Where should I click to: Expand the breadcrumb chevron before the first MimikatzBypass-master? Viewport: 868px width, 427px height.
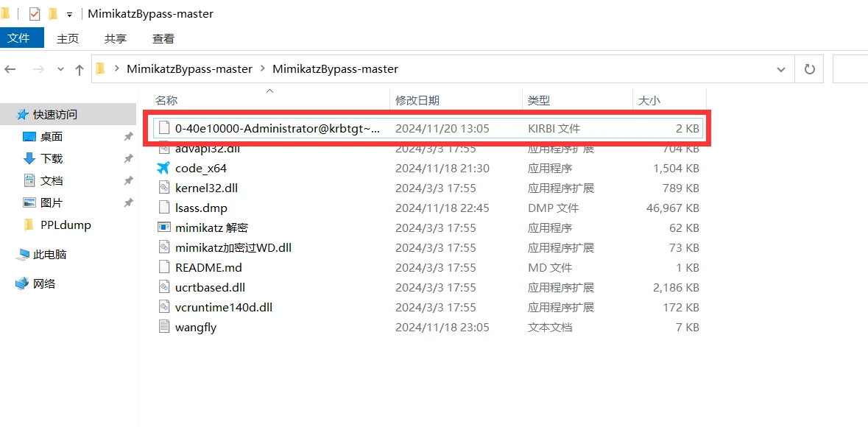[117, 68]
